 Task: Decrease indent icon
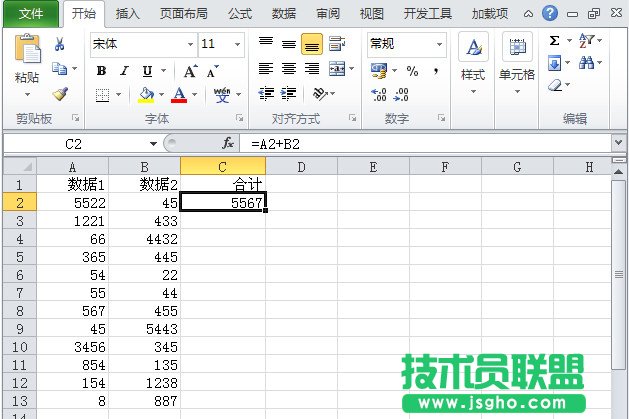(266, 94)
